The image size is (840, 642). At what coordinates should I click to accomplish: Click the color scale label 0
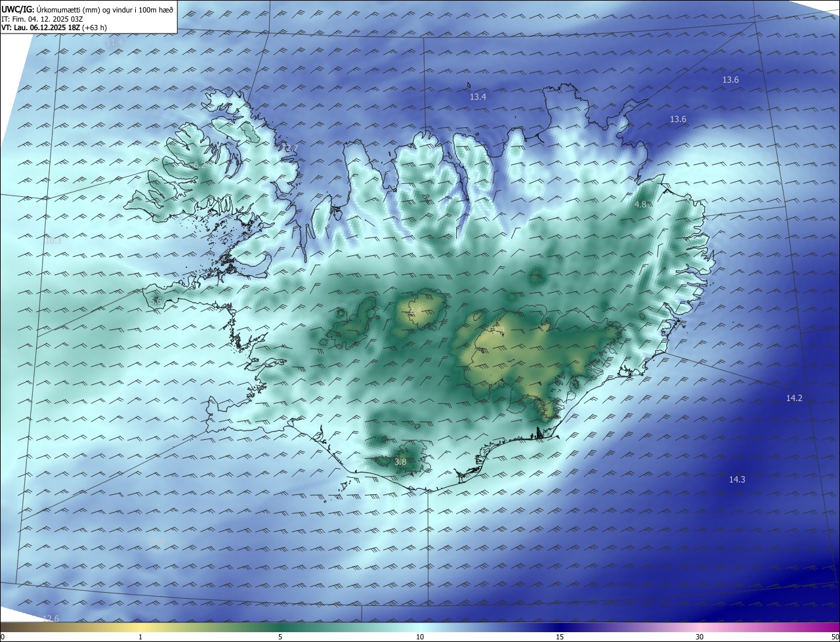click(3, 637)
